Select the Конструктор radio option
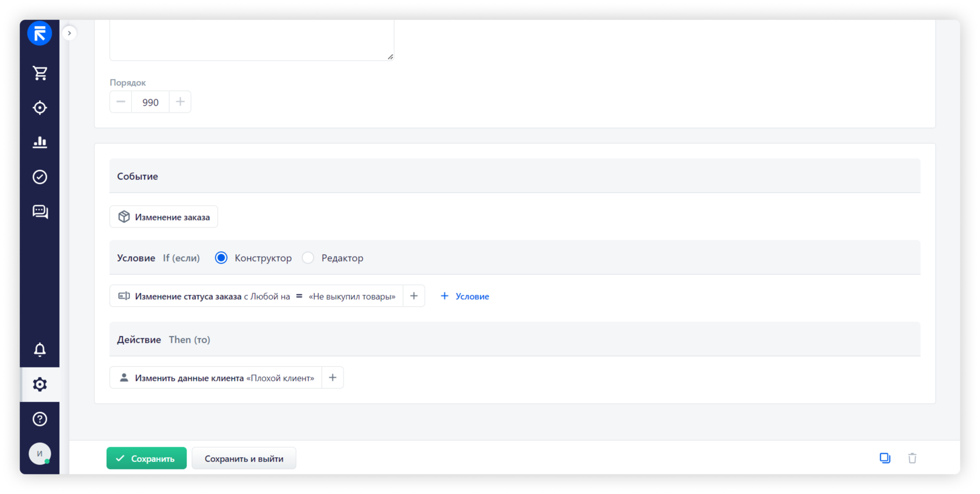The width and height of the screenshot is (980, 494). (x=221, y=258)
